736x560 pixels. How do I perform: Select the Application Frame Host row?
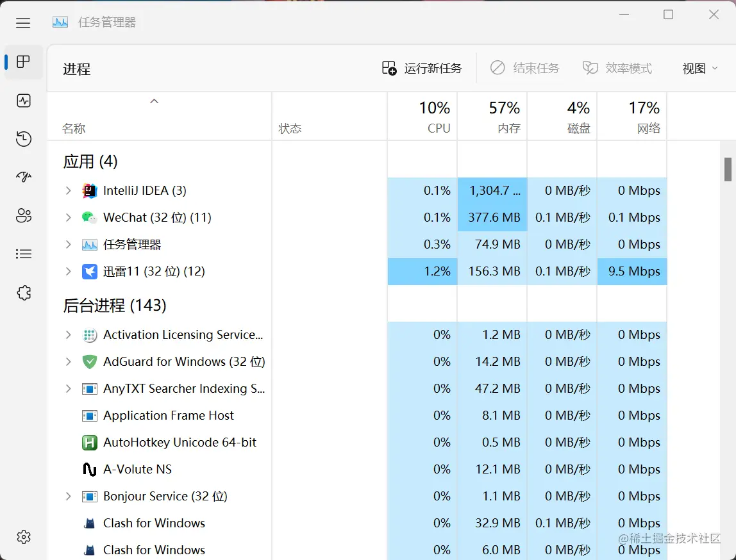[x=357, y=416]
